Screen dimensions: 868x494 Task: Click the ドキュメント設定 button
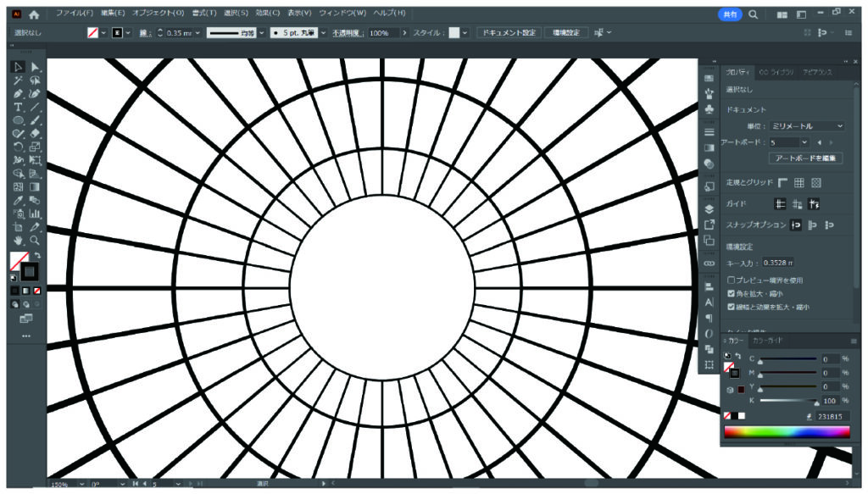[509, 33]
